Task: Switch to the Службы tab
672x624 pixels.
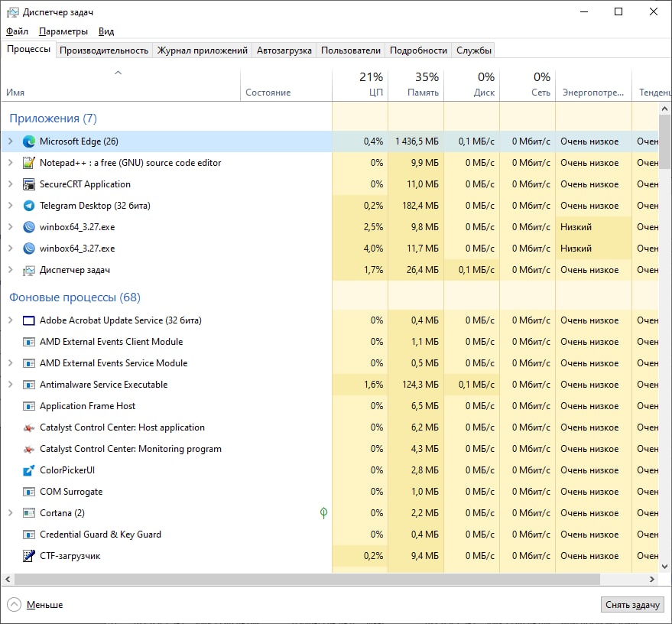Action: [x=473, y=50]
